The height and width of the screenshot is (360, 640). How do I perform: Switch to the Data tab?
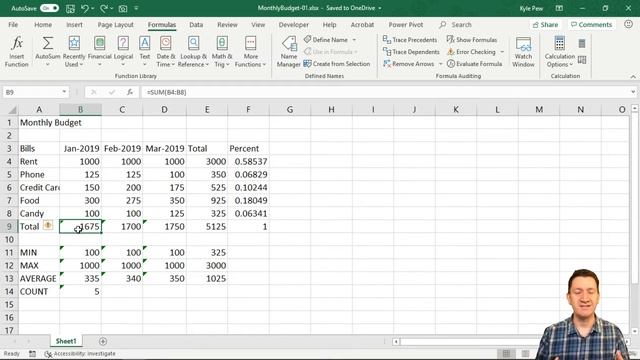(x=196, y=24)
